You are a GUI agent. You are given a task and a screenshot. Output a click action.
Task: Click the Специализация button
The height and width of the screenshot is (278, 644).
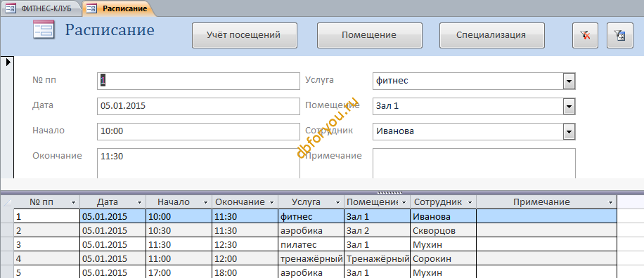click(x=491, y=35)
